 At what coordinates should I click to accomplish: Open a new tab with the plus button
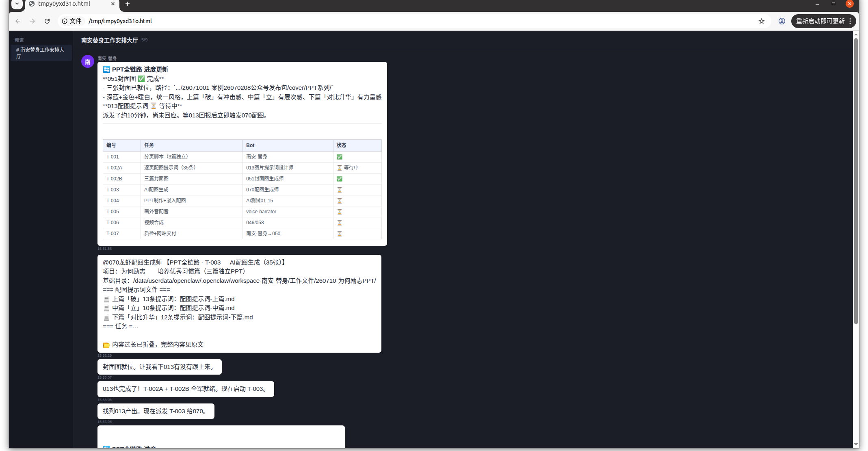click(x=128, y=4)
